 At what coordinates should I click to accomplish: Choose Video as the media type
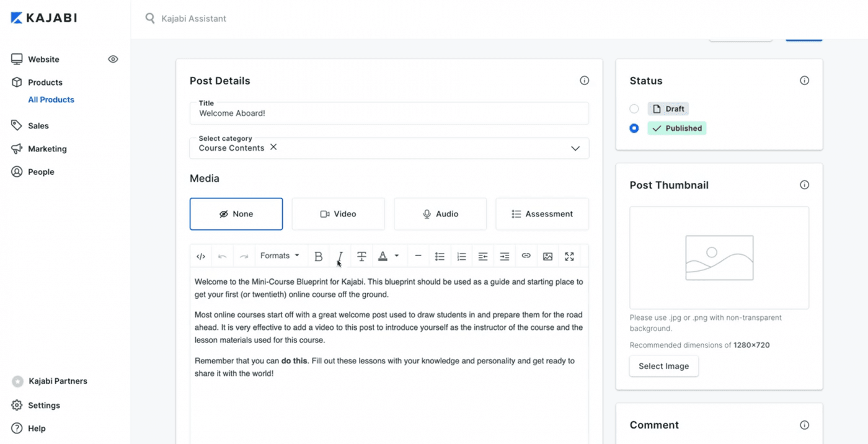(x=339, y=214)
